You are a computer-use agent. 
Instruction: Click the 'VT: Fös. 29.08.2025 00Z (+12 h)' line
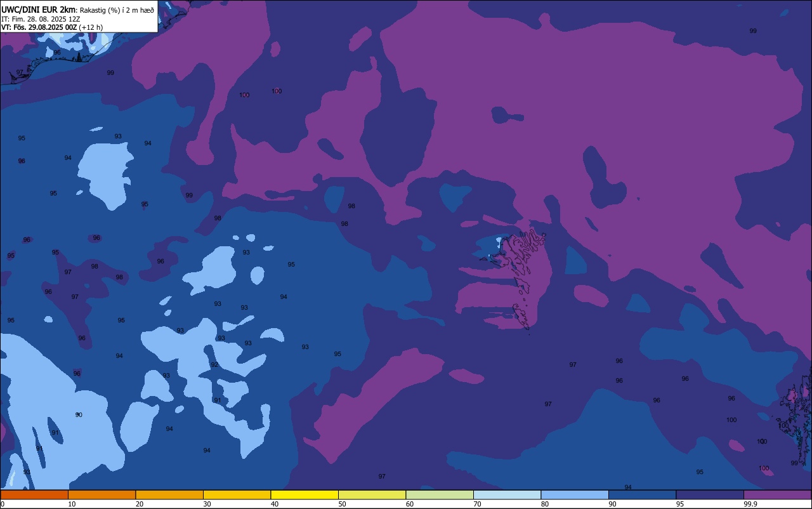[x=52, y=27]
